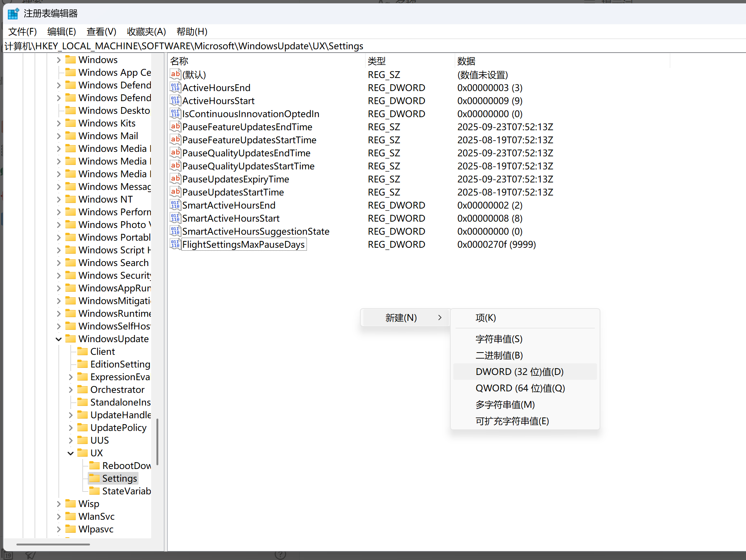Click the 类型 column header
Viewport: 746px width, 560px height.
pyautogui.click(x=410, y=61)
